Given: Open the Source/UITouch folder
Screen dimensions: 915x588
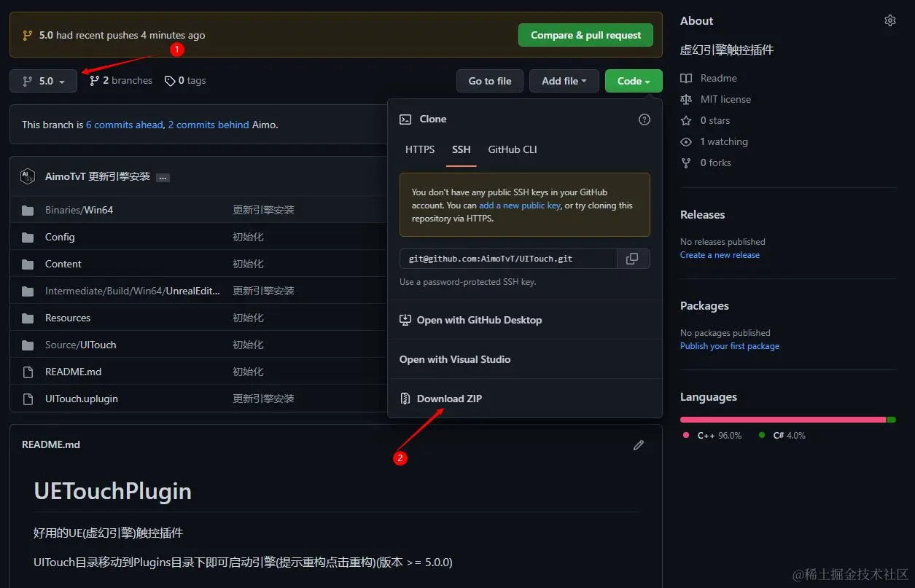Looking at the screenshot, I should (81, 345).
